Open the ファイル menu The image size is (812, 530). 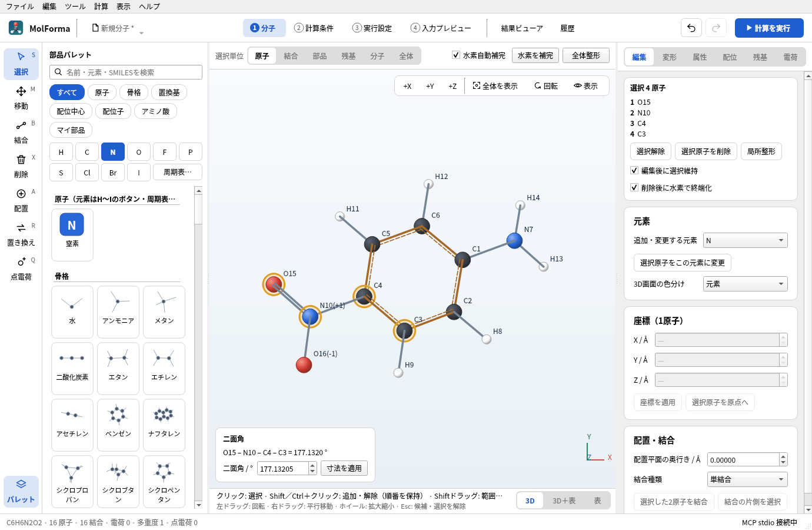[20, 6]
